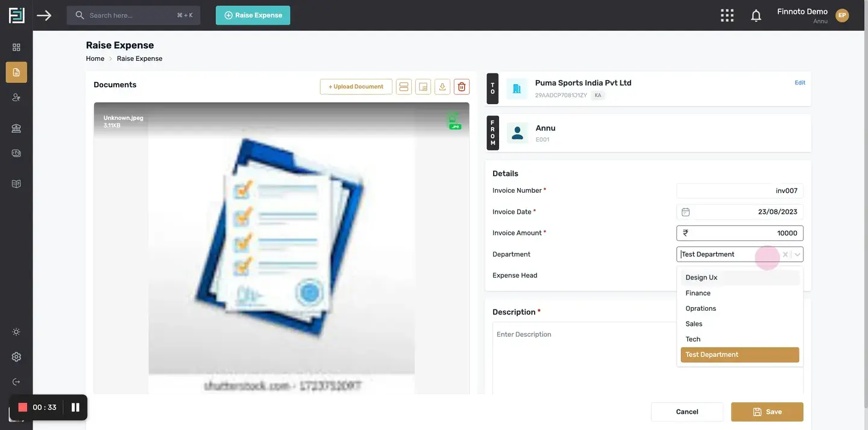This screenshot has width=868, height=430.
Task: Open the bank building icon in sidebar
Action: (x=16, y=128)
